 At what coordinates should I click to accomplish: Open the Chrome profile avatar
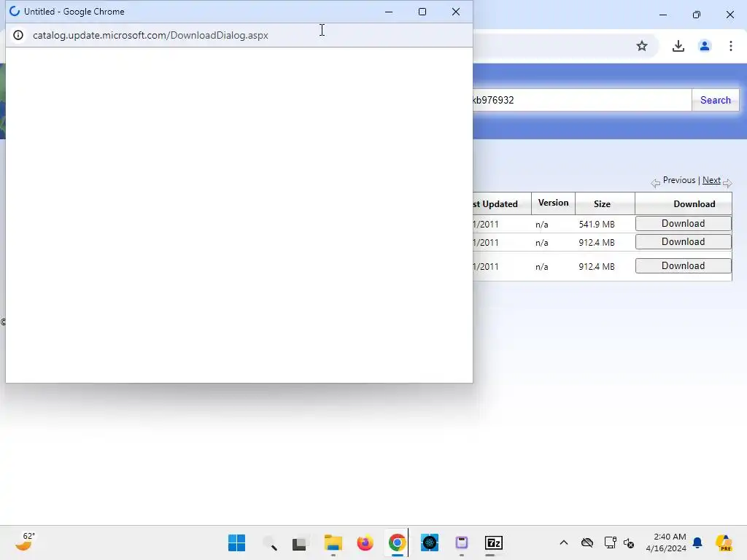(x=704, y=46)
